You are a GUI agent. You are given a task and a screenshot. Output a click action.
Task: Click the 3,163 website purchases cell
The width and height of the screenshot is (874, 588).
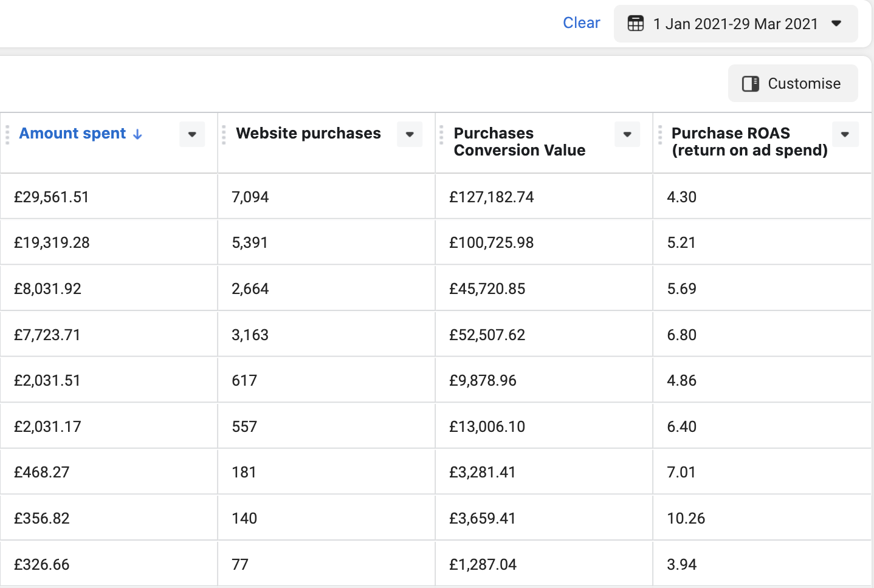coord(326,335)
